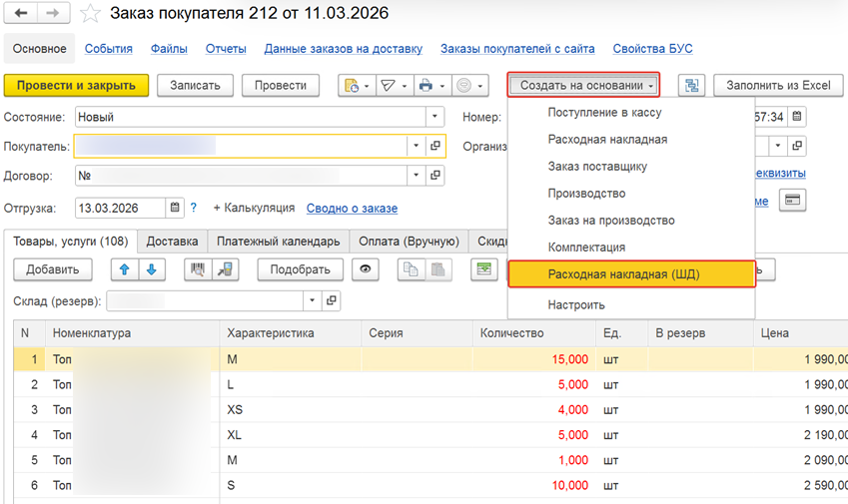Click the barcode scanner search icon
The image size is (848, 504).
tap(199, 269)
